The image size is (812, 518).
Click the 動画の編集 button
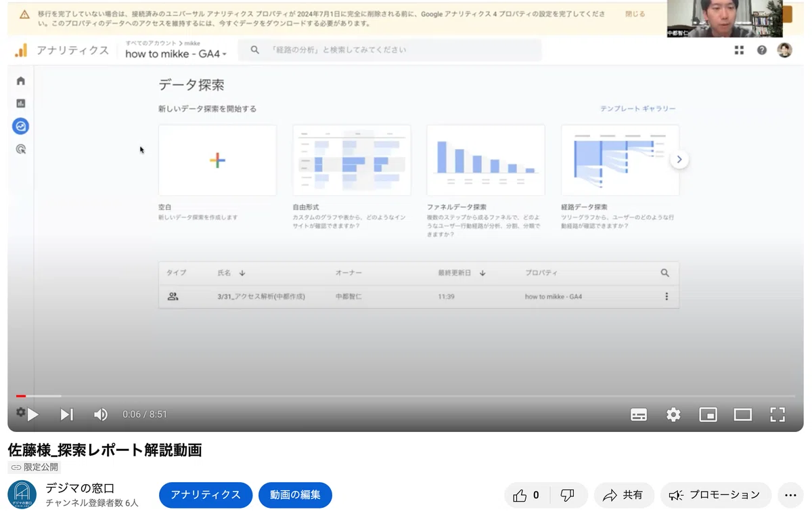295,495
